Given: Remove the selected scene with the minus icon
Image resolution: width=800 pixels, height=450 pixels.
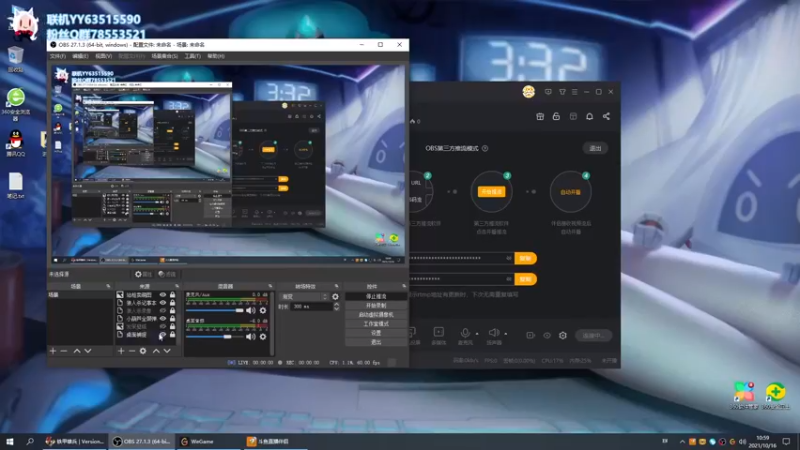Looking at the screenshot, I should (64, 351).
